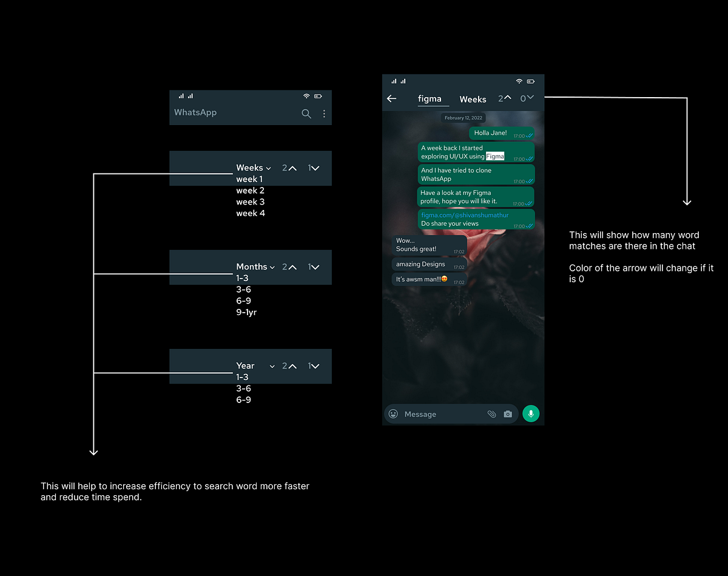Select week 1 under the Weeks list
This screenshot has height=576, width=728.
pos(249,179)
